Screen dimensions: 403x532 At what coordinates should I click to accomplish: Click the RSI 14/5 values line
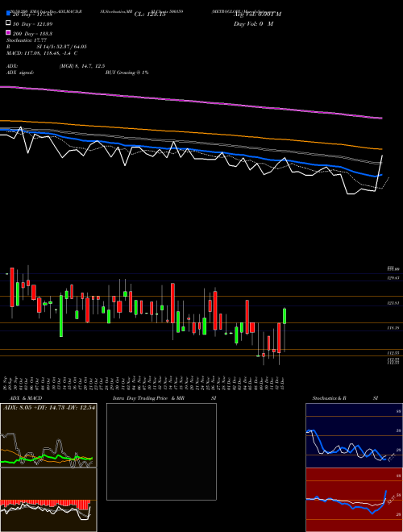coord(47,47)
